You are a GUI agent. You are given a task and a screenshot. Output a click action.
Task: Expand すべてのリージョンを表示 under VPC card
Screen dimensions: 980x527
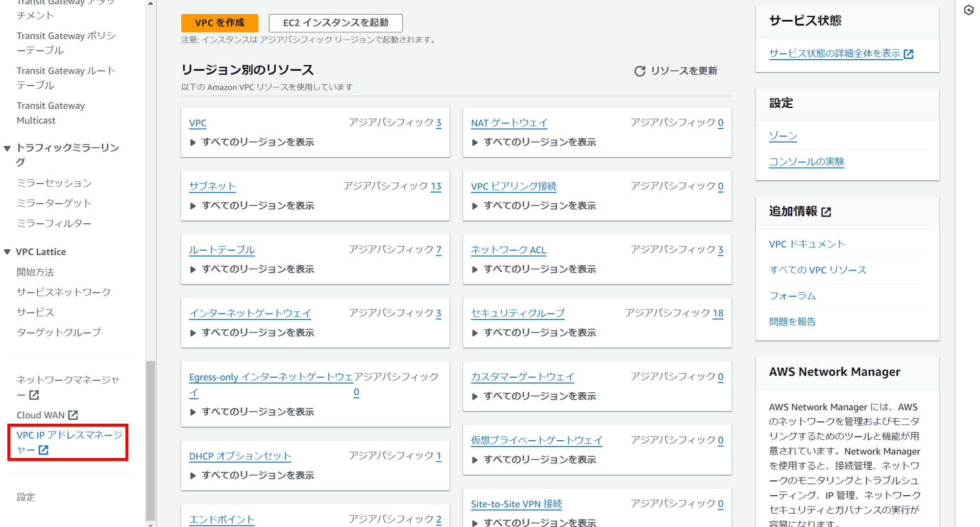(252, 142)
